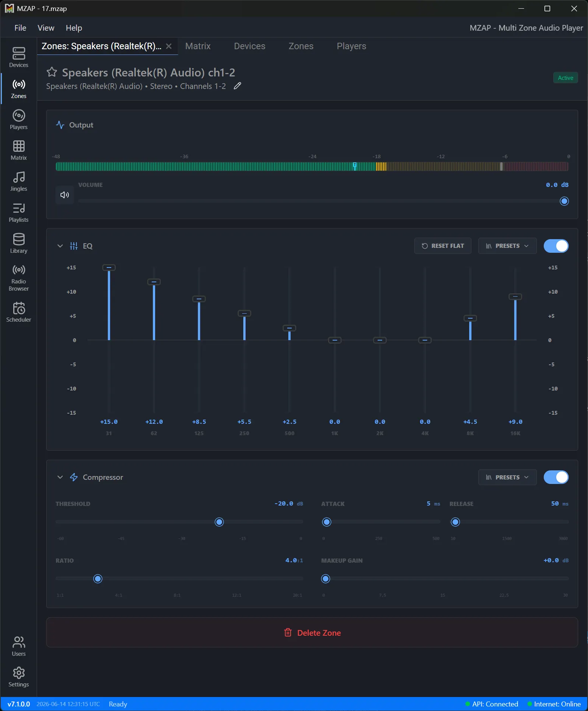Click the 500 Hz EQ band handle
Viewport: 588px width, 711px height.
coord(289,328)
